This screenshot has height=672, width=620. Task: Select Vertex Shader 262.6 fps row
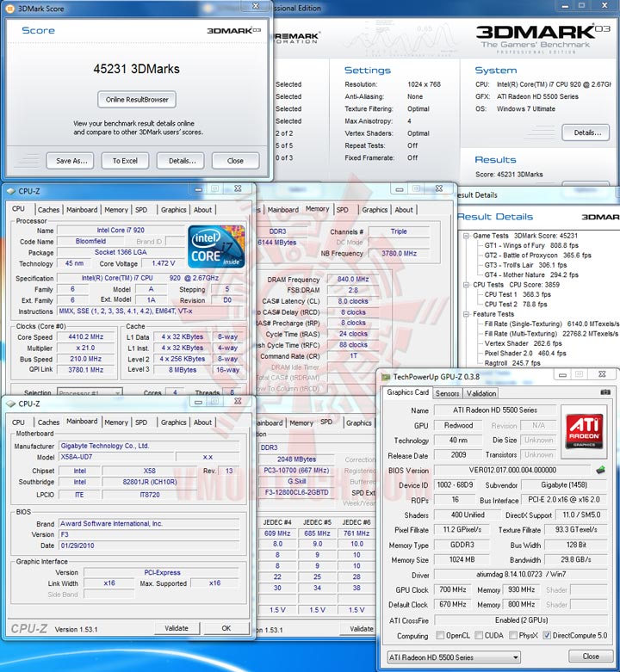523,343
